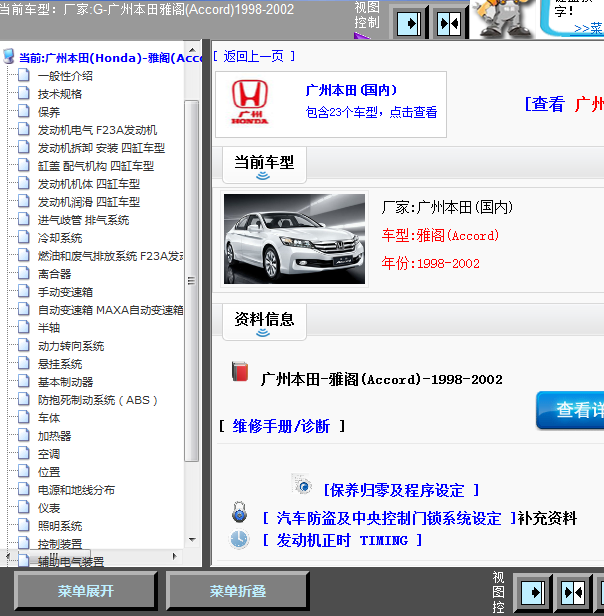
Task: Click page icon beside 保养
Action: 24,111
